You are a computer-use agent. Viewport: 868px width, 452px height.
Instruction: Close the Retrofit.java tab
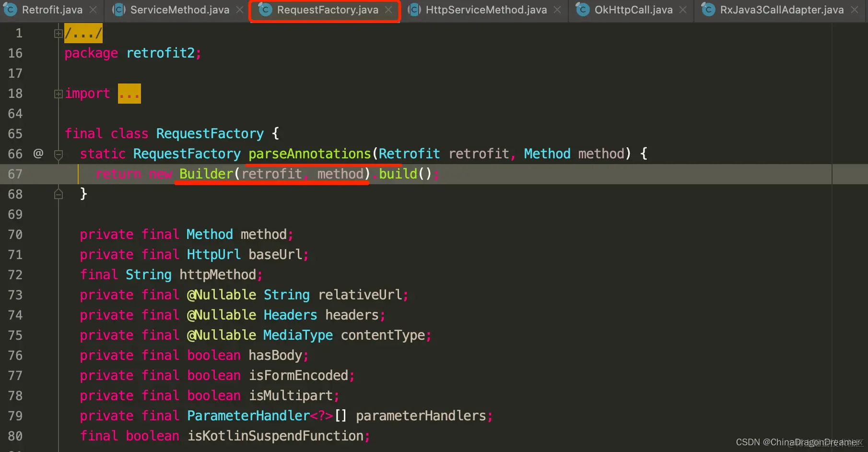(x=93, y=10)
